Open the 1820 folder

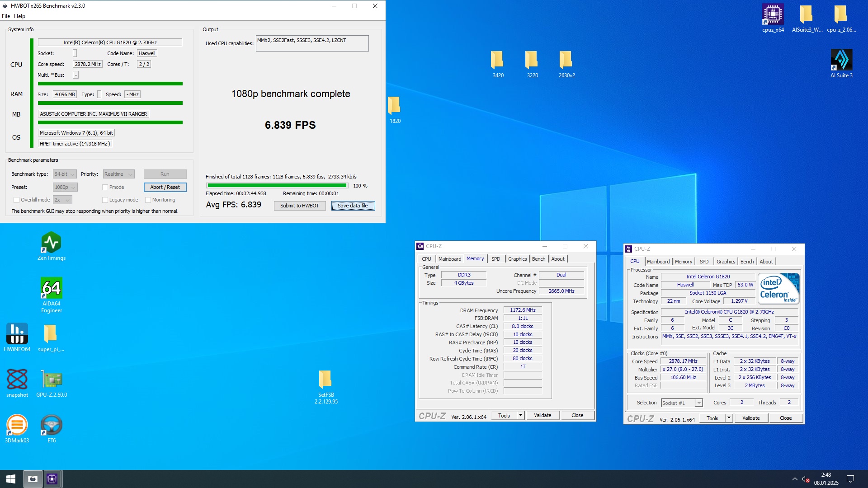click(x=395, y=109)
